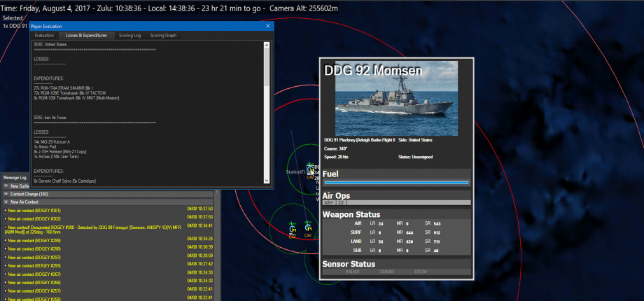Collapse the Designated BOGEY #300 message
Viewport: 644px width, 301px height.
(x=6, y=227)
